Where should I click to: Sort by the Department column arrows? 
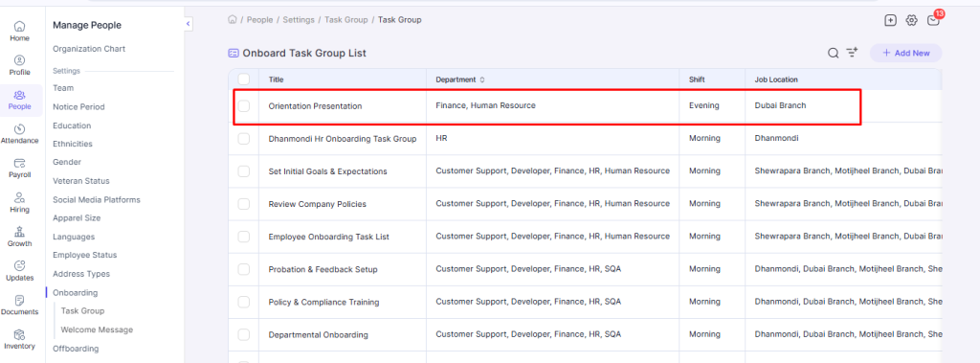(482, 79)
